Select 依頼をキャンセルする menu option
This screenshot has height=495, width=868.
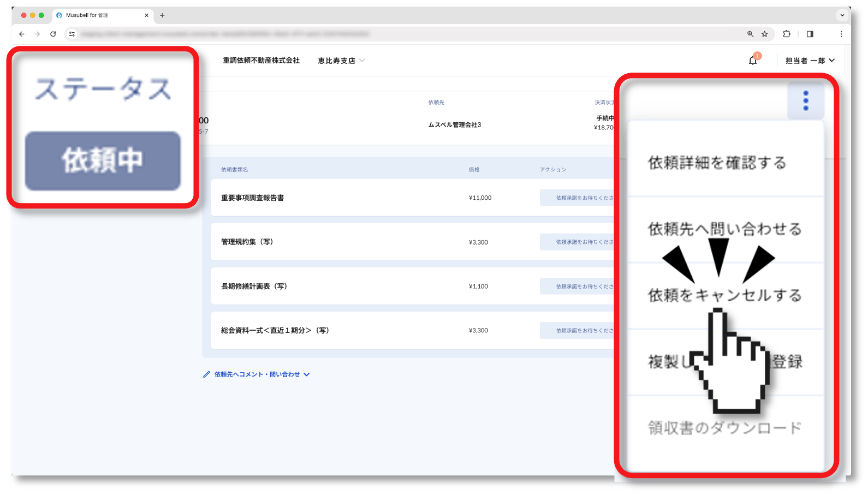coord(724,295)
